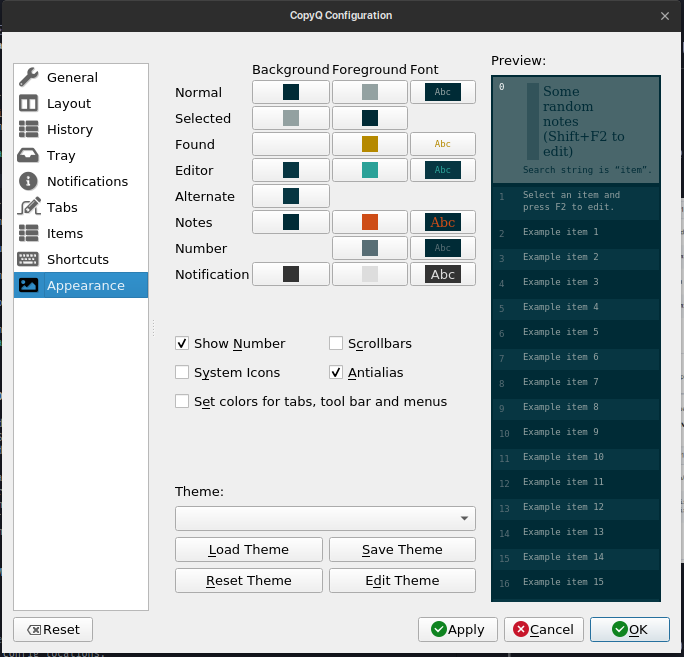
Task: Click the Shortcuts keyboard icon
Action: click(x=28, y=259)
